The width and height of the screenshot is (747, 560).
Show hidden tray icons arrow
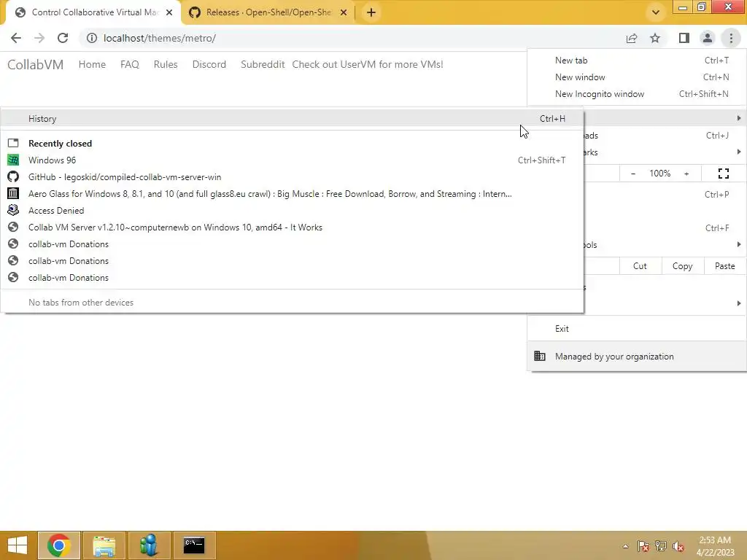(x=625, y=546)
